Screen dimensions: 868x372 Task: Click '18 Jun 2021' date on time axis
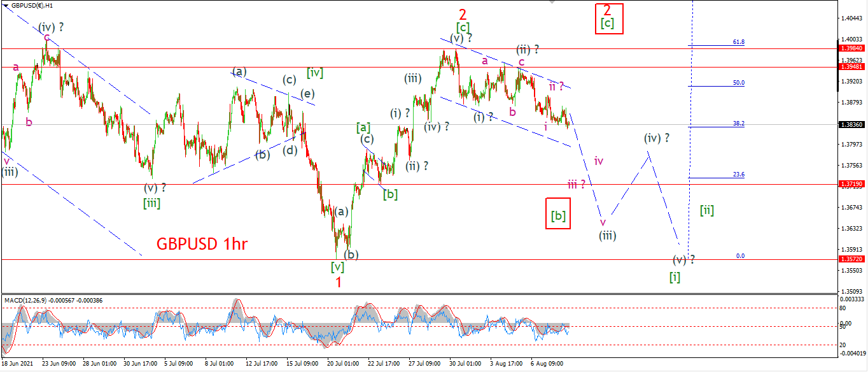[x=17, y=364]
